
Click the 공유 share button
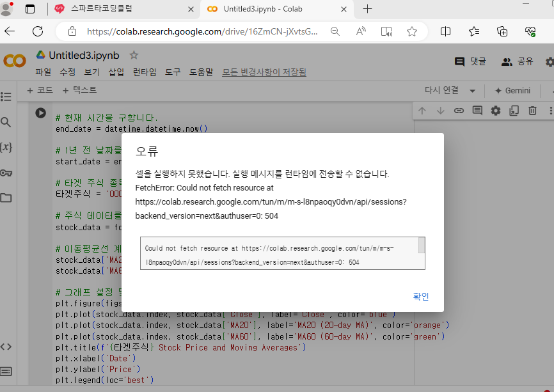(x=517, y=61)
